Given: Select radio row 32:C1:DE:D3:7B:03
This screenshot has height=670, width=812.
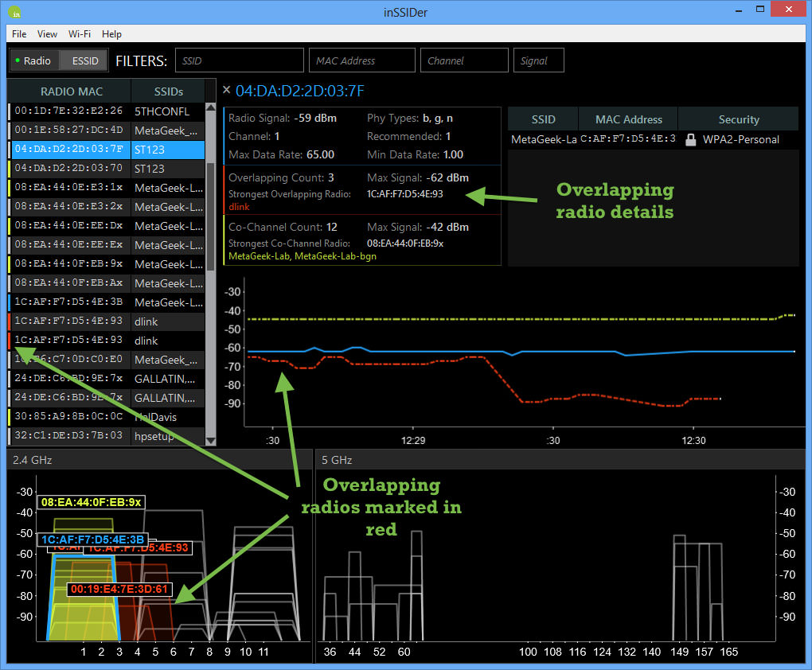Looking at the screenshot, I should tap(107, 436).
